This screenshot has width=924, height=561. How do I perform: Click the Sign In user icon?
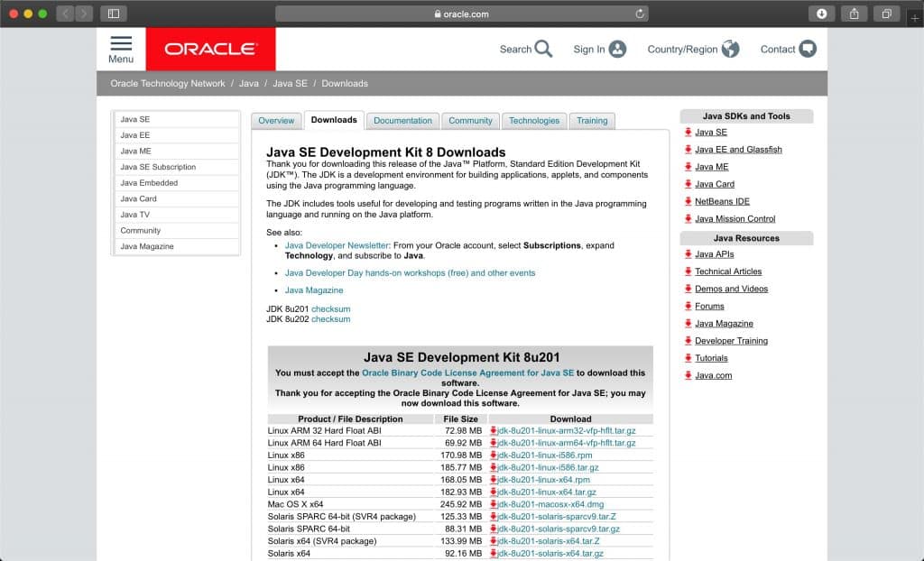tap(617, 49)
